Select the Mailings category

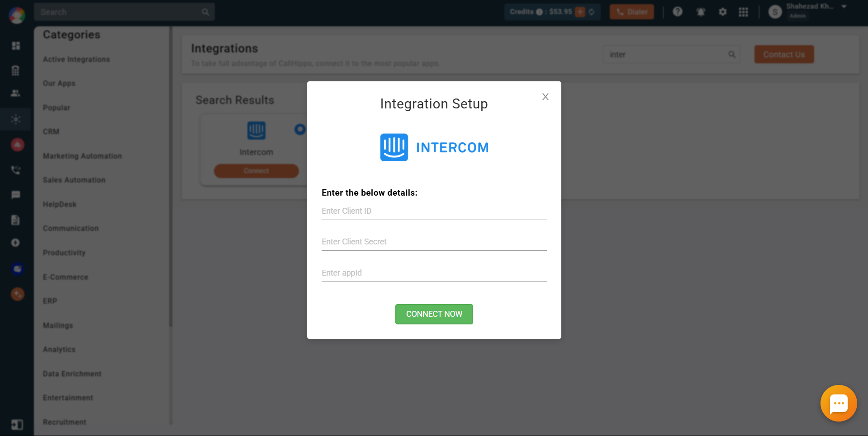[58, 325]
